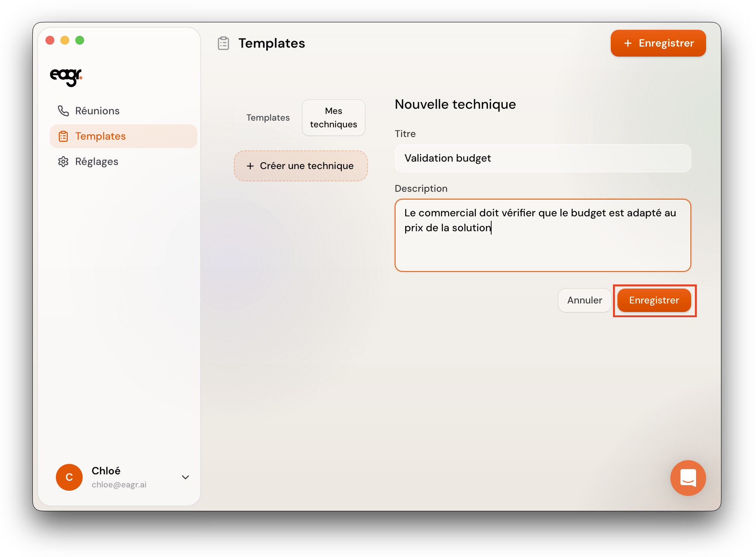Click the clipboard icon beside Templates in sidebar

tap(63, 136)
